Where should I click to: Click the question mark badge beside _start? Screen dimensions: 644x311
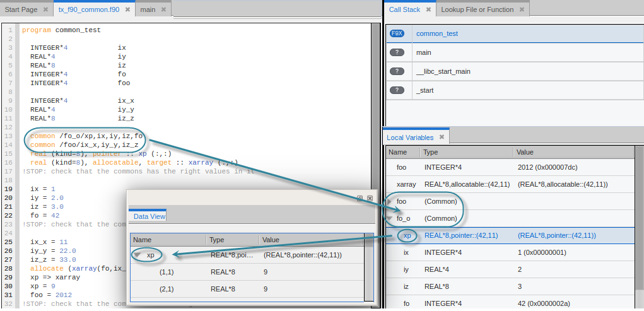coord(397,90)
